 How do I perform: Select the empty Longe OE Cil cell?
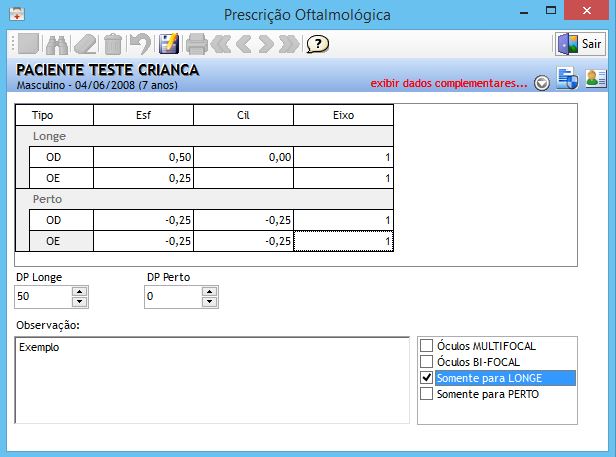click(243, 178)
